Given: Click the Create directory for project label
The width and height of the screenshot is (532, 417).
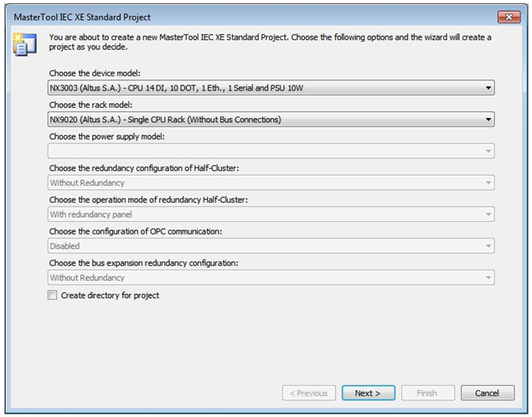Looking at the screenshot, I should (110, 296).
